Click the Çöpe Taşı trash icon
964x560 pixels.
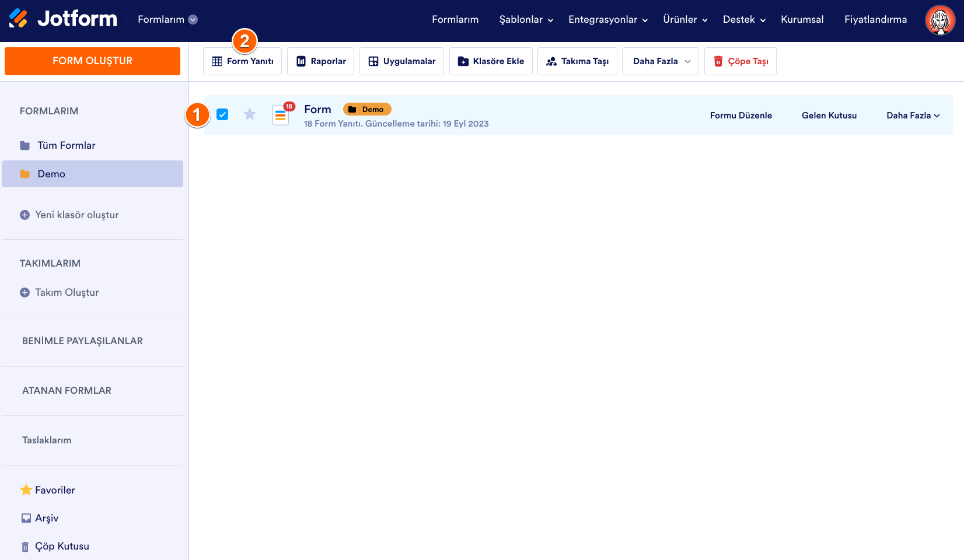click(x=718, y=61)
